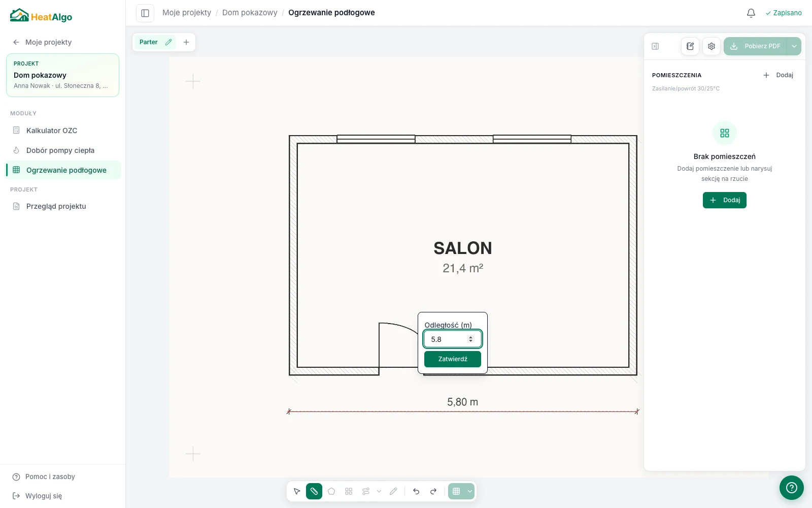
Task: Choose the polygon room drawing tool
Action: pyautogui.click(x=331, y=491)
